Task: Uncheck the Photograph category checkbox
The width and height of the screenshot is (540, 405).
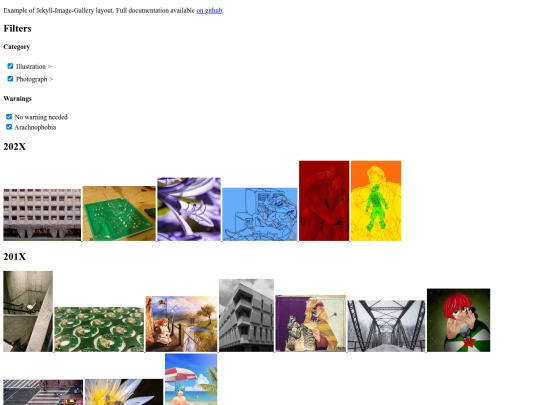Action: point(10,79)
